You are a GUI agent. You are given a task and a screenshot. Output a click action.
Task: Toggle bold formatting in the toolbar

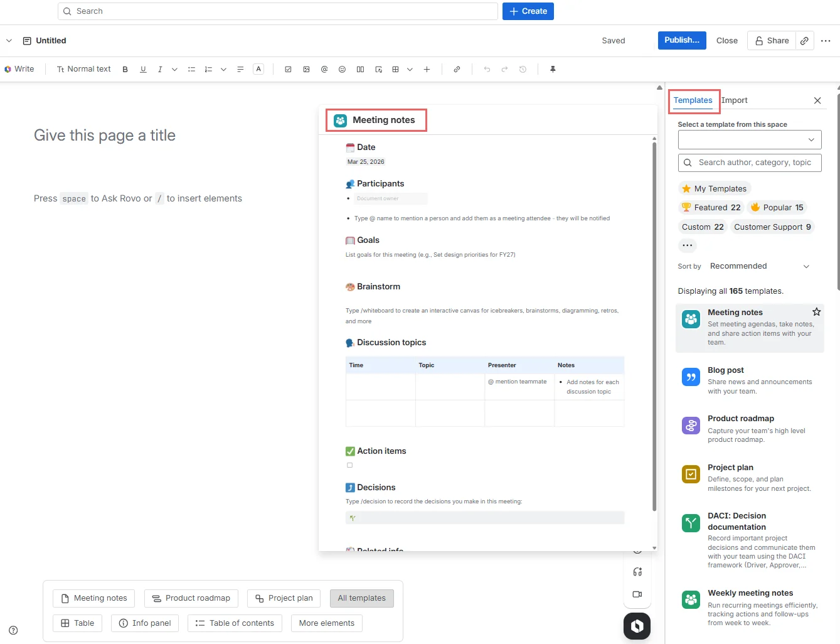pos(125,70)
